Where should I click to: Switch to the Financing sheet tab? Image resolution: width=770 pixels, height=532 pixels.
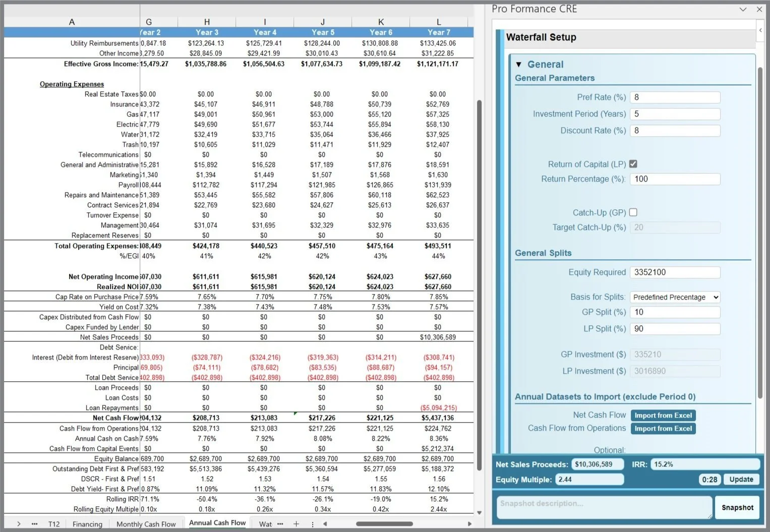click(87, 524)
